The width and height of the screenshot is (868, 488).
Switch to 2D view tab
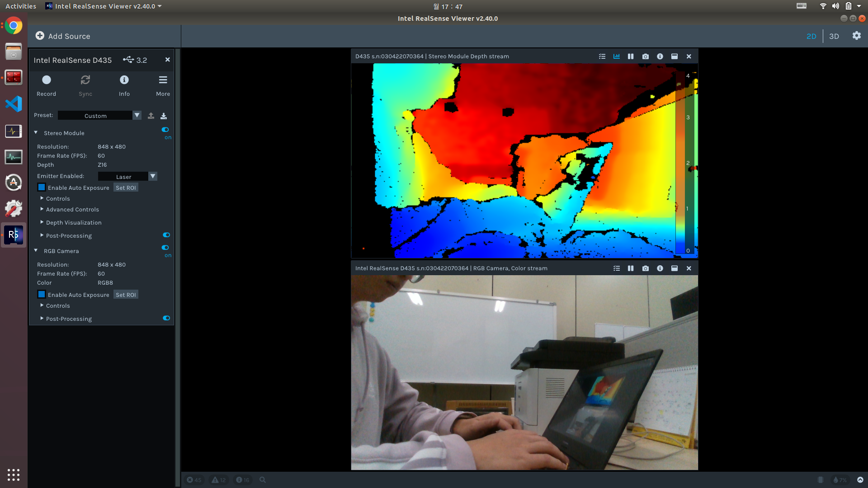pos(811,36)
